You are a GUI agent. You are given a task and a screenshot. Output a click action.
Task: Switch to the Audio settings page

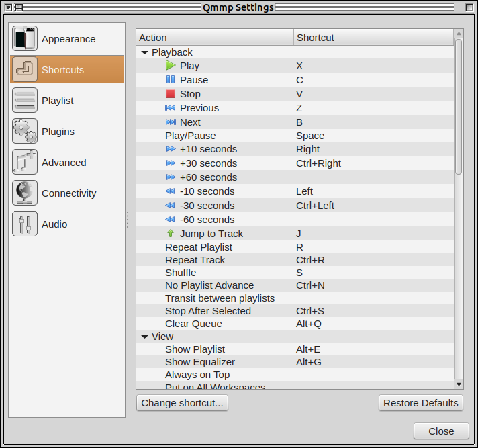(66, 224)
